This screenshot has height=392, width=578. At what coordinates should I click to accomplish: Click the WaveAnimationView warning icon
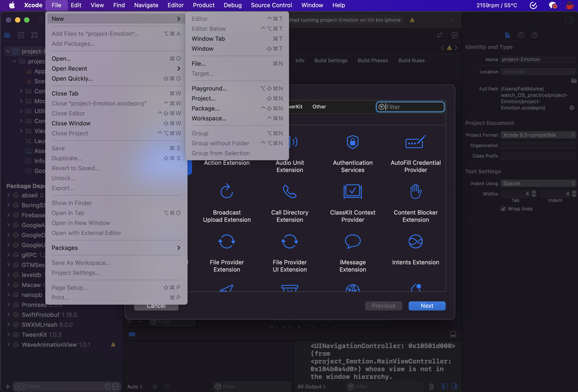113,344
